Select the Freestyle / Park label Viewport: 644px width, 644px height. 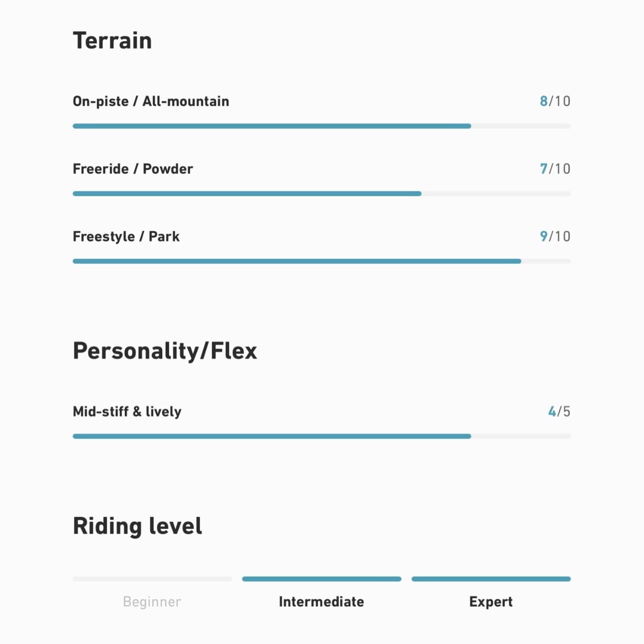126,236
